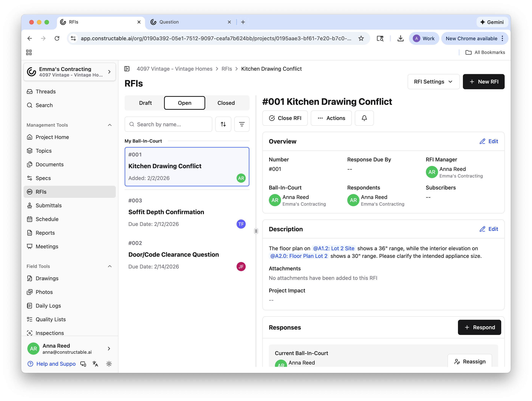Edit the Overview section
532x401 pixels.
(x=489, y=141)
